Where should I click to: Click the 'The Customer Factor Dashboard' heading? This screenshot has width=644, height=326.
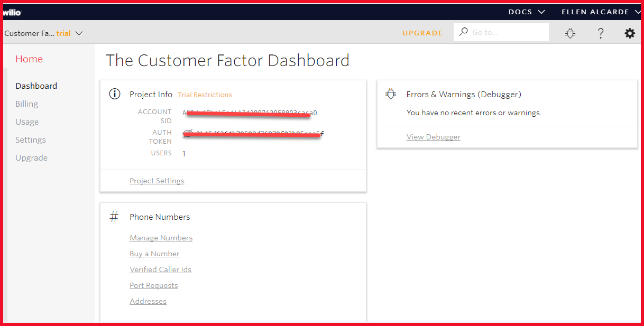tap(228, 60)
